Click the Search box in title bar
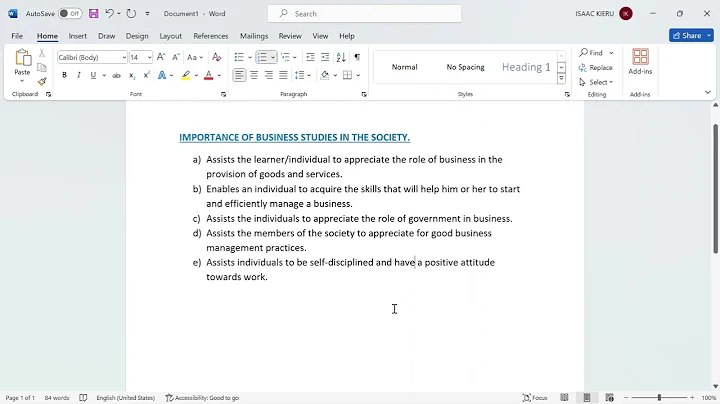 pyautogui.click(x=365, y=14)
